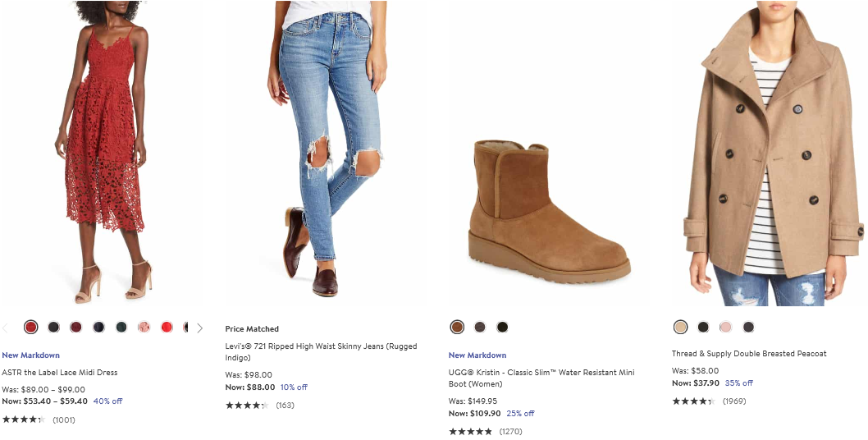Open UGG Kristin Classic Slim Mini Boot

(x=541, y=378)
